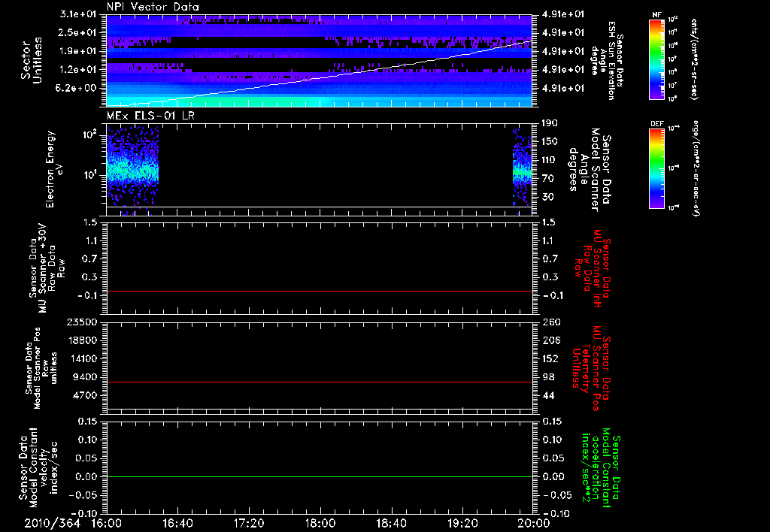Click the red "MU Scanner Init Raw Data" label

tap(592, 268)
